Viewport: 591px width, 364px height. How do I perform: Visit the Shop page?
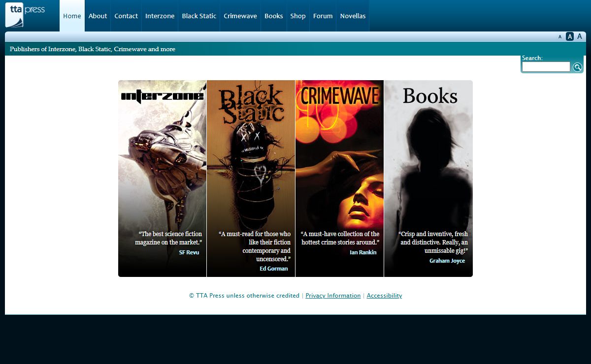click(298, 16)
